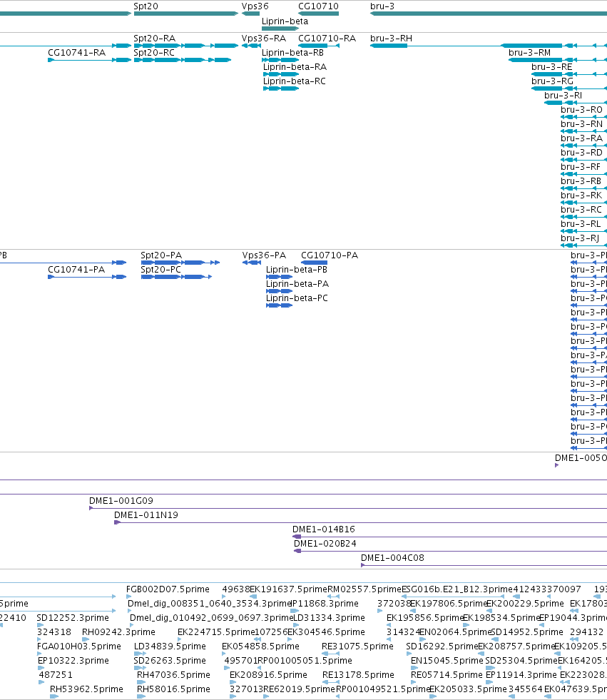Click the CG10710 gene name label
The width and height of the screenshot is (607, 700).
pyautogui.click(x=318, y=6)
